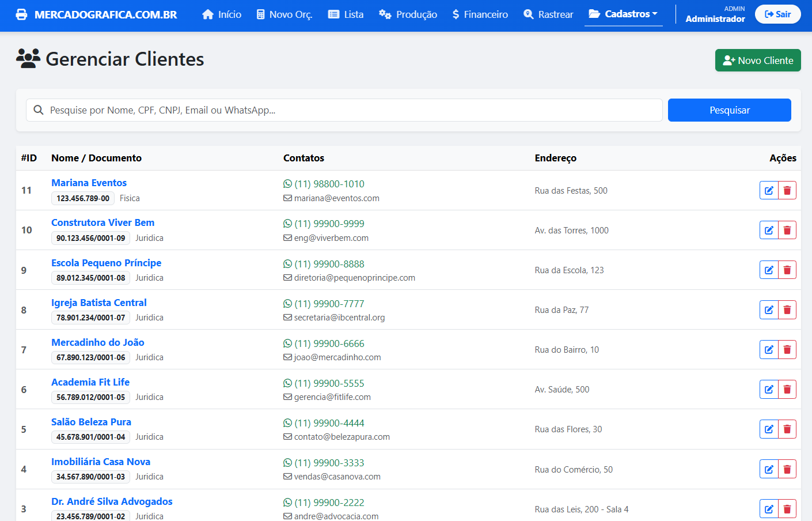Open the Início navigation item
The image size is (812, 521).
[x=222, y=14]
